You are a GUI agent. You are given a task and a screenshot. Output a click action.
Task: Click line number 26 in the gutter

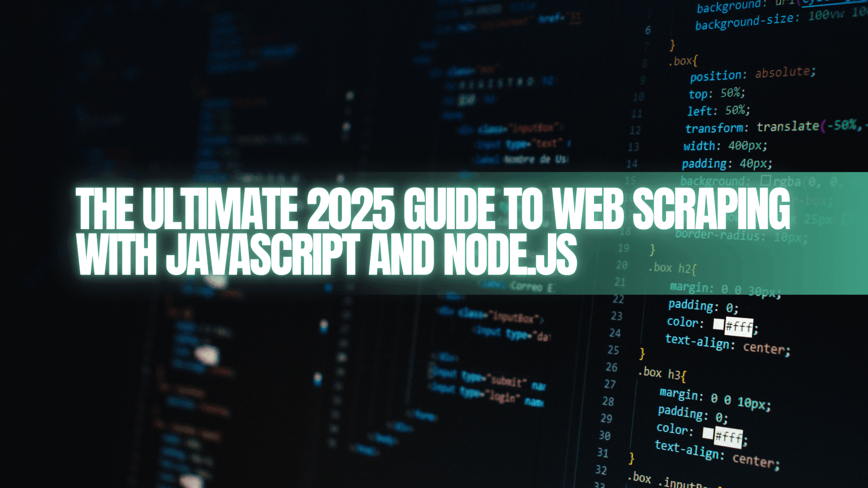[x=612, y=367]
